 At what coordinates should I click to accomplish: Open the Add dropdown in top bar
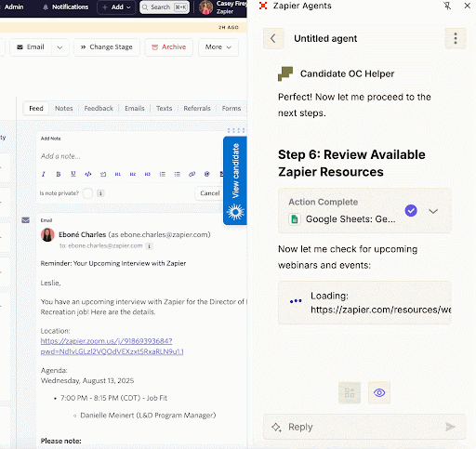tap(116, 7)
